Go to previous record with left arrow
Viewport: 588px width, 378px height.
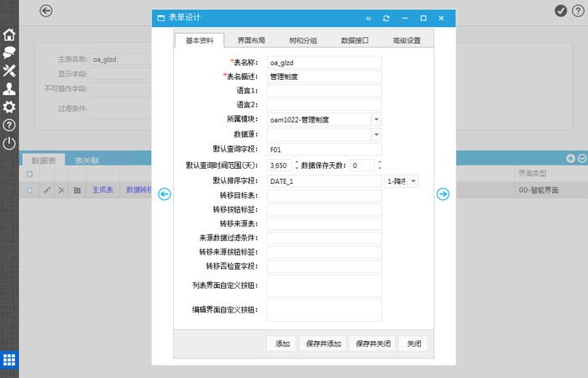[165, 194]
